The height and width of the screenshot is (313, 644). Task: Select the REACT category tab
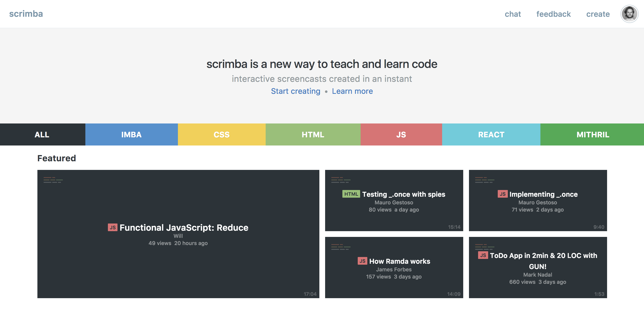click(x=491, y=134)
